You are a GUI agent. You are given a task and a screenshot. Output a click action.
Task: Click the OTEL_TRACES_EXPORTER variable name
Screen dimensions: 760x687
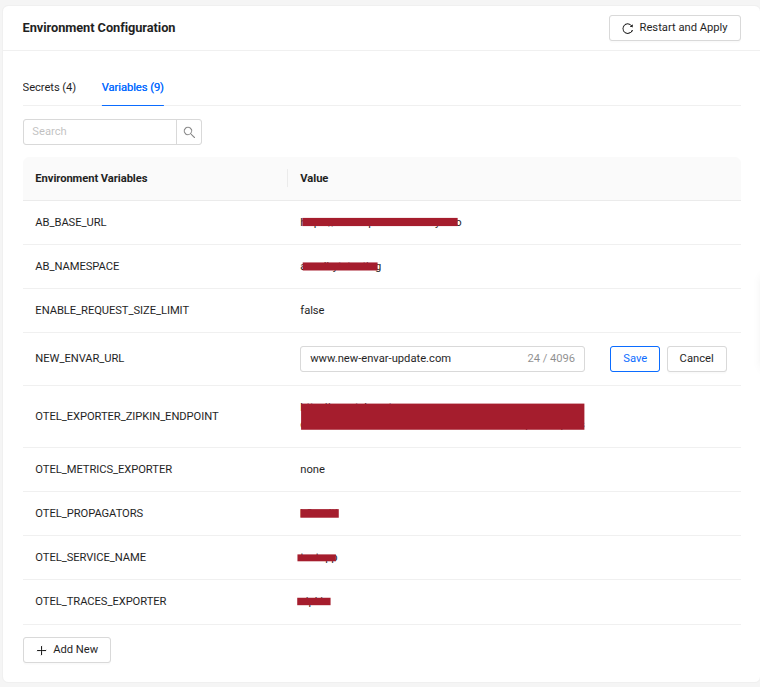[x=100, y=601]
